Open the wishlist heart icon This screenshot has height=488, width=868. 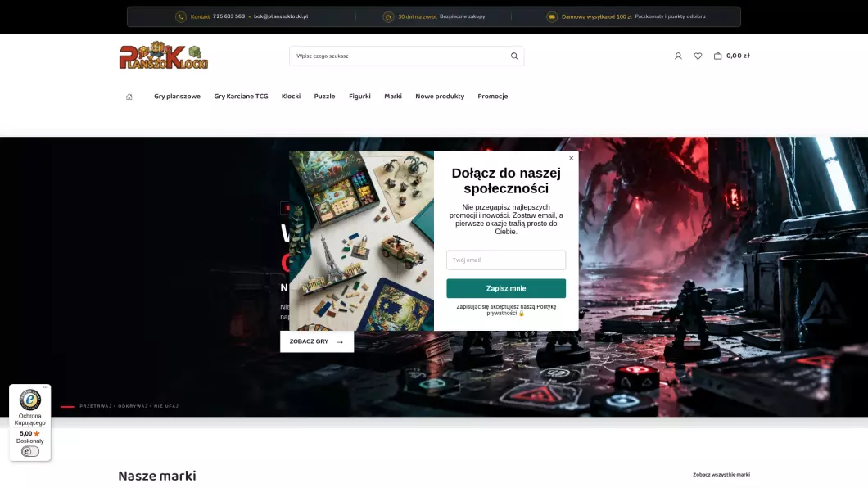pos(698,56)
